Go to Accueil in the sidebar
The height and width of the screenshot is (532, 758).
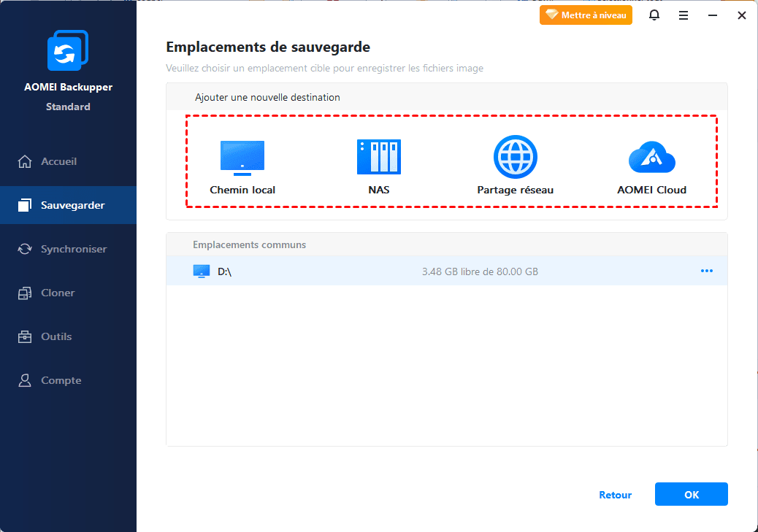(x=68, y=161)
